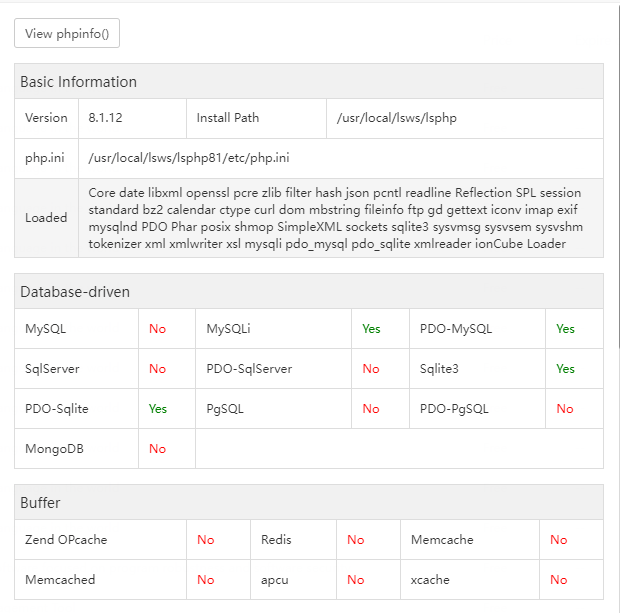Click the Sqlite3 Yes status
Image resolution: width=620 pixels, height=613 pixels.
[x=565, y=369]
